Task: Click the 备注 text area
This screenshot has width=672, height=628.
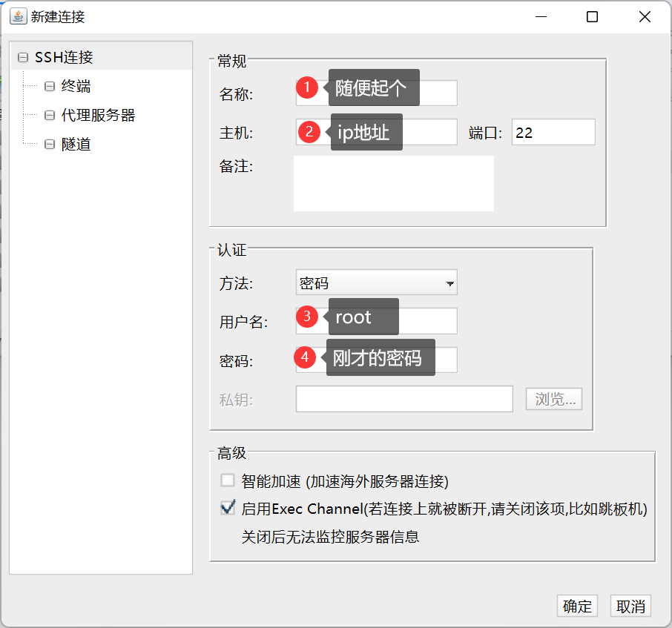Action: (x=393, y=183)
